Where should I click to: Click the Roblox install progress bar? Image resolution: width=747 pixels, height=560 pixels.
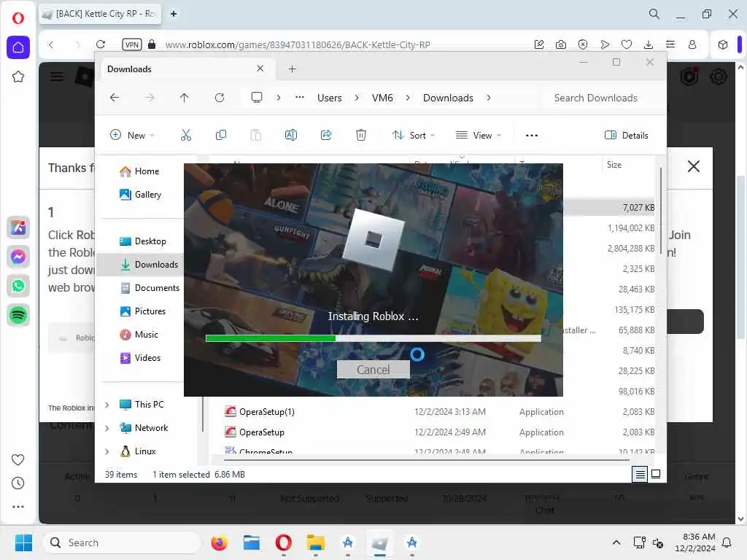pos(373,338)
